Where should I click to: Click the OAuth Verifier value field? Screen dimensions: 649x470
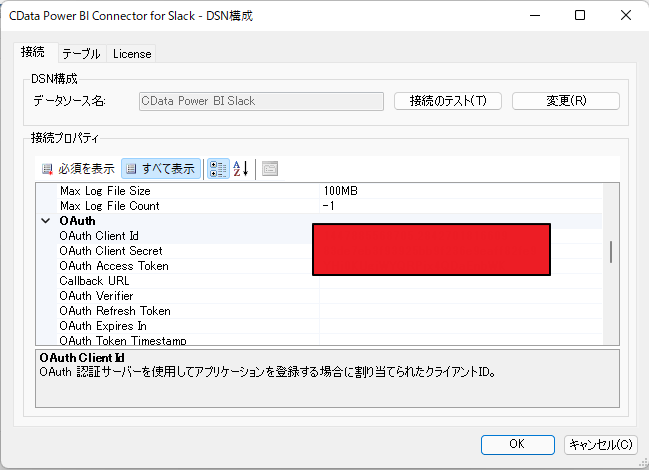click(x=461, y=296)
